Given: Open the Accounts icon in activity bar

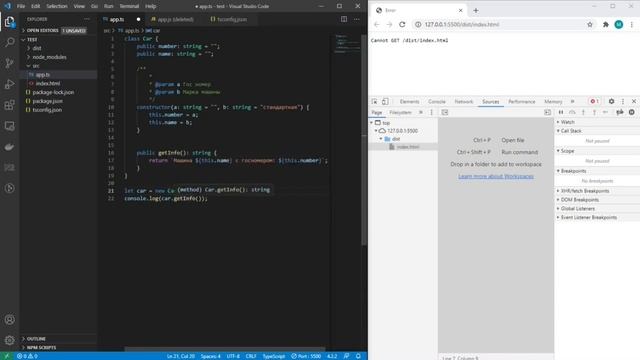Looking at the screenshot, I should point(9,320).
